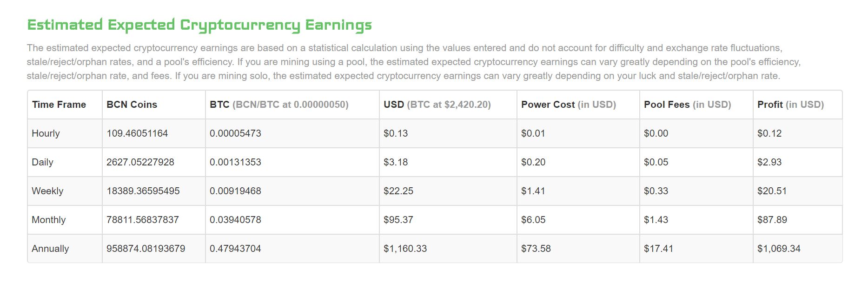Click the annual profit $1,069.34
Screen dimensions: 868x283
point(779,249)
